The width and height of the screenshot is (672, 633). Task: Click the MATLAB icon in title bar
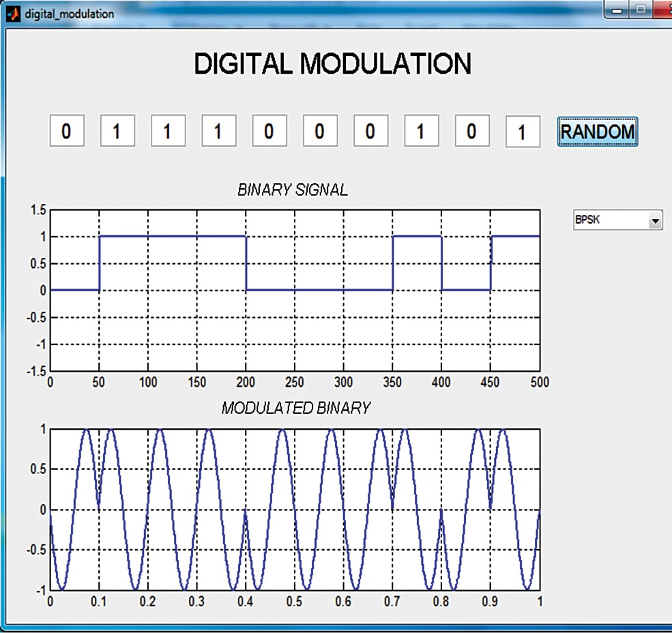[12, 13]
